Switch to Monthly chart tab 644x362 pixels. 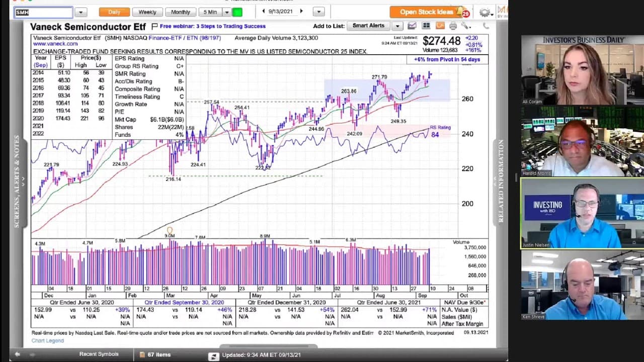click(181, 12)
